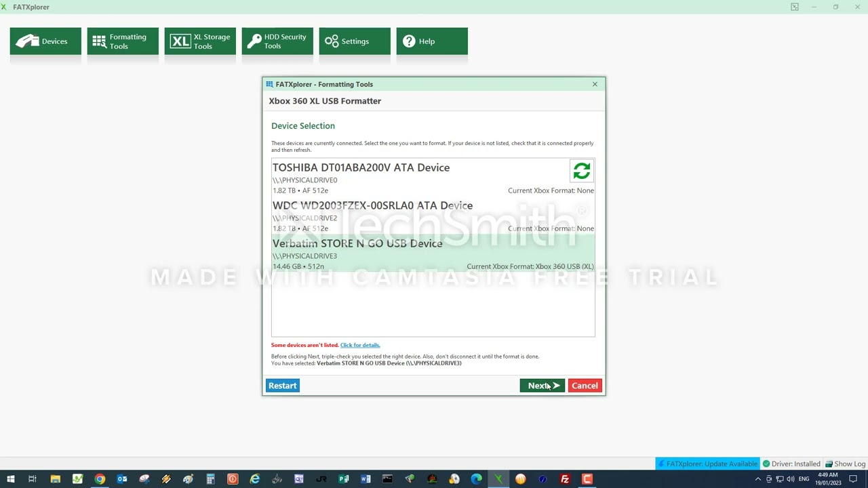868x488 pixels.
Task: Open Google Chrome from the taskbar
Action: point(100,479)
